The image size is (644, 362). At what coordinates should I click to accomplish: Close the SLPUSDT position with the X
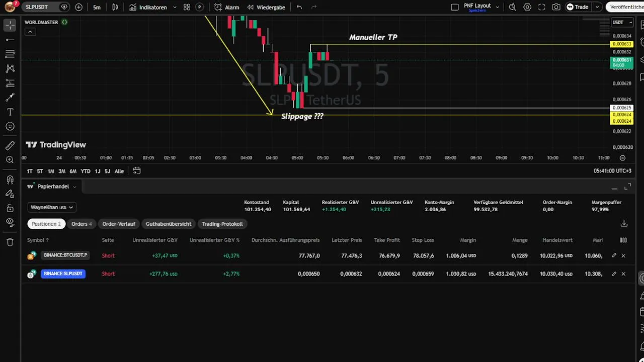623,274
